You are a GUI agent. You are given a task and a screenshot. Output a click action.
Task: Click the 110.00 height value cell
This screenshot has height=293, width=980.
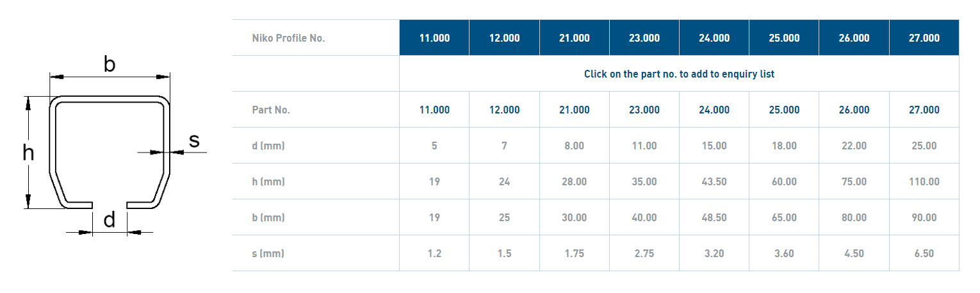pyautogui.click(x=924, y=181)
